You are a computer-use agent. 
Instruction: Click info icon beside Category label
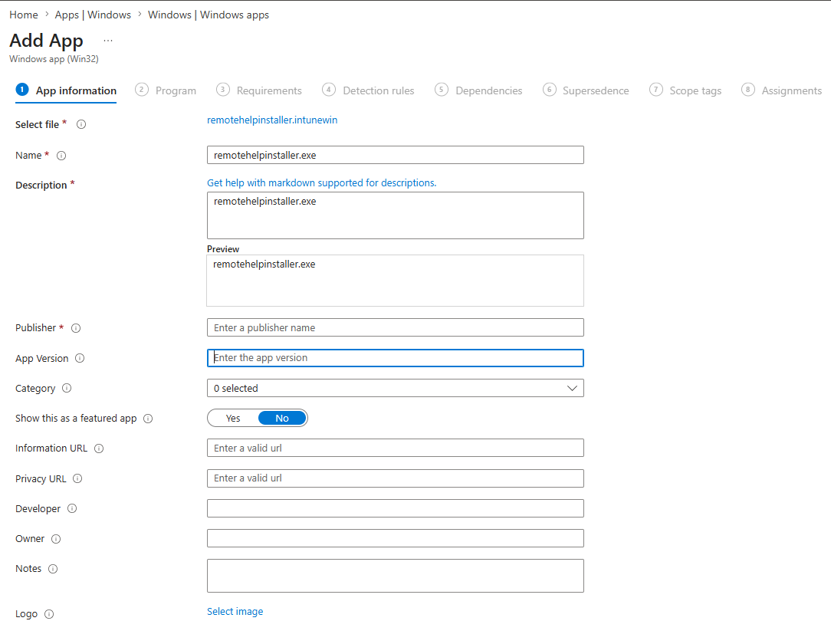[67, 389]
